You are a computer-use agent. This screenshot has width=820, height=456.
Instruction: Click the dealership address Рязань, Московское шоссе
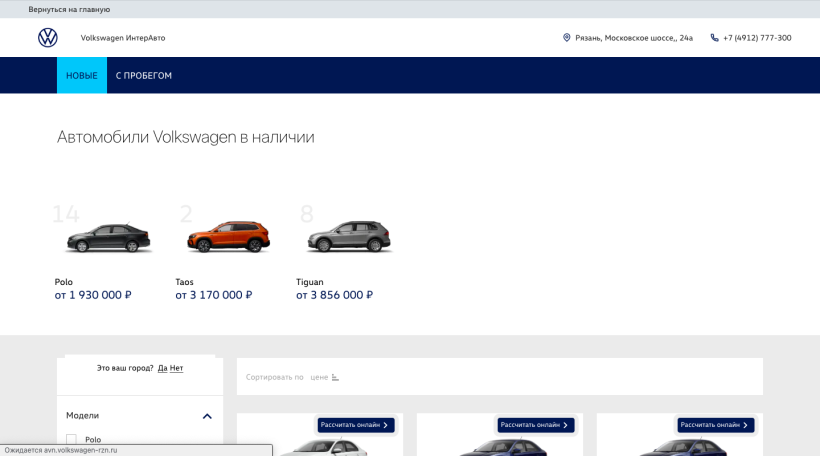(x=634, y=38)
